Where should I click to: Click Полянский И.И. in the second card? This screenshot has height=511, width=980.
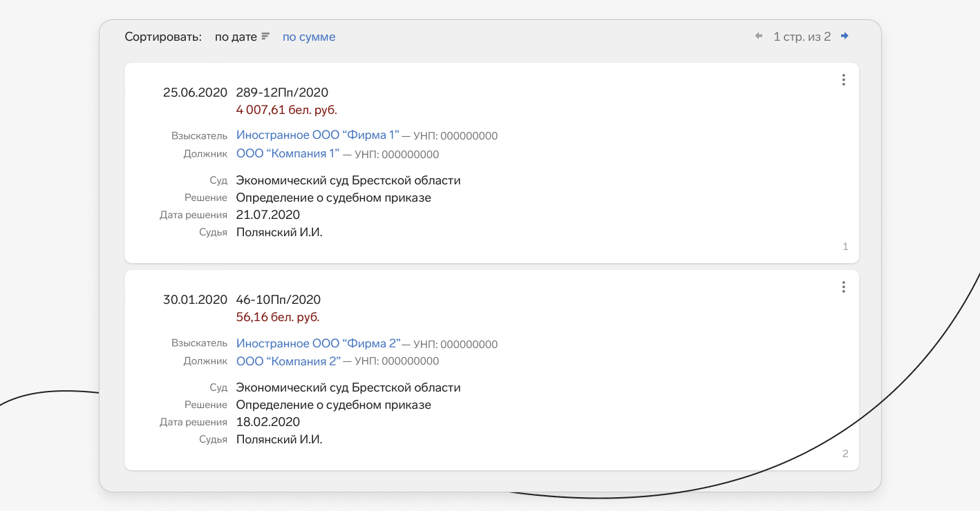point(279,439)
